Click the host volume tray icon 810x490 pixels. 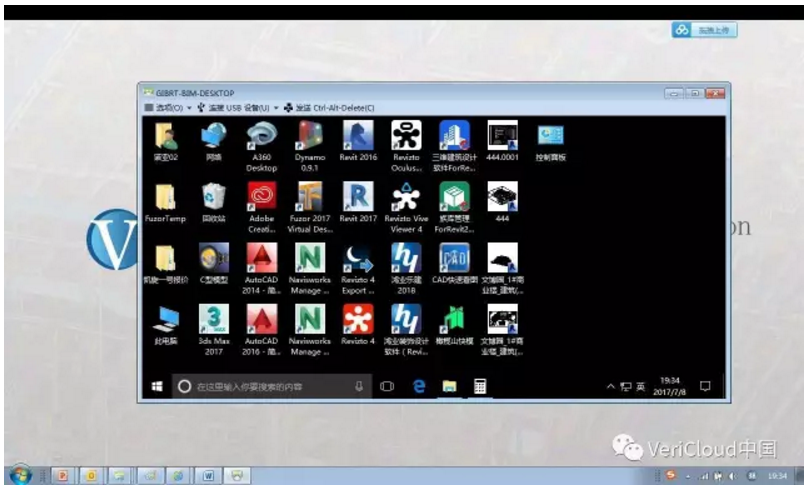[x=731, y=476]
